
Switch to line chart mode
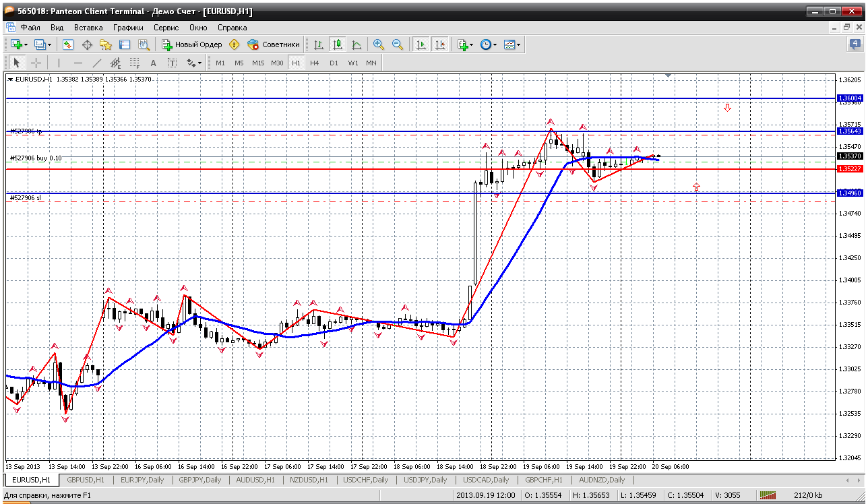[356, 44]
